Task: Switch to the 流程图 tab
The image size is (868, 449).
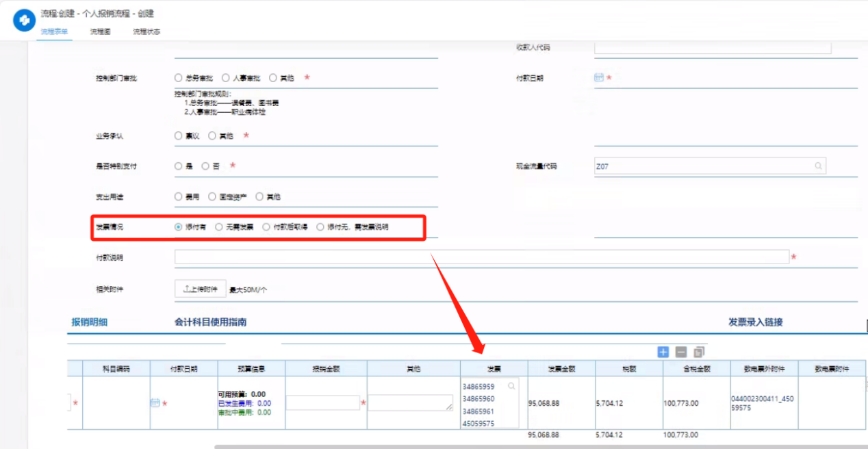Action: pos(100,31)
